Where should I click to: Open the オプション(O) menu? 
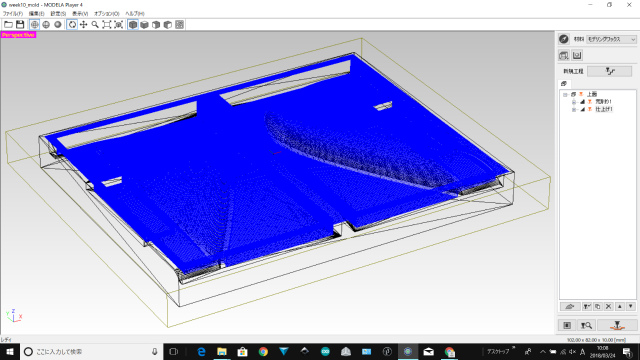point(107,13)
